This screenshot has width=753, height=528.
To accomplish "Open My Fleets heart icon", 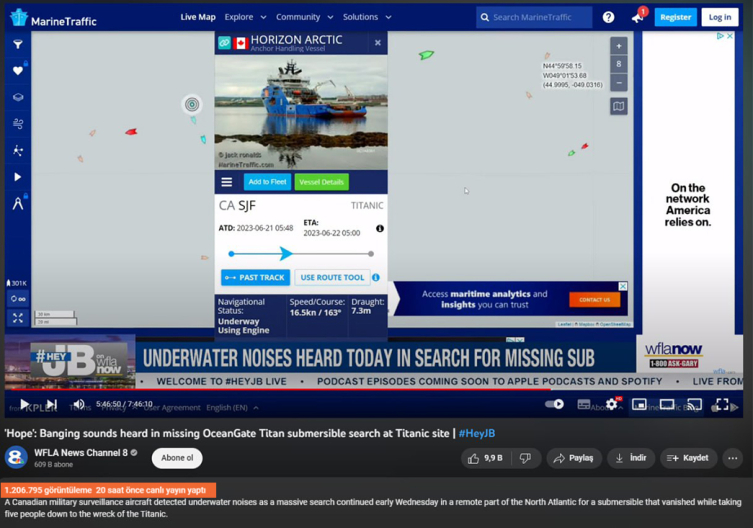I will tap(17, 71).
